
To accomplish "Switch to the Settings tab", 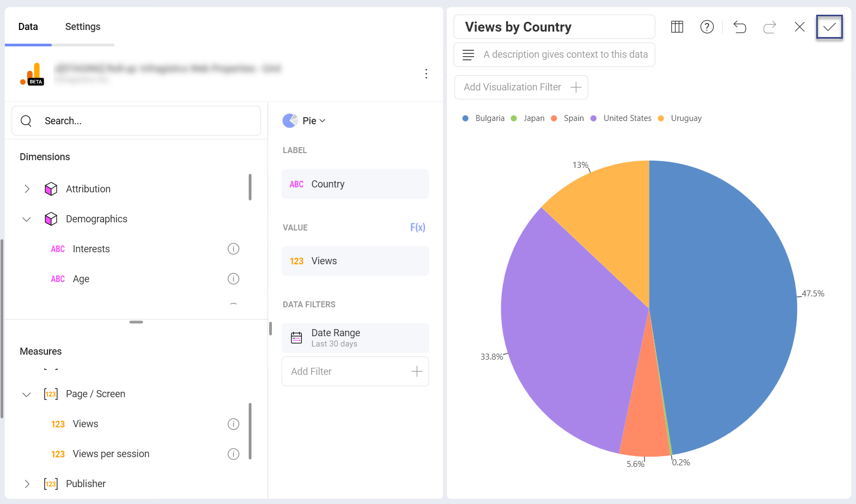I will (83, 27).
